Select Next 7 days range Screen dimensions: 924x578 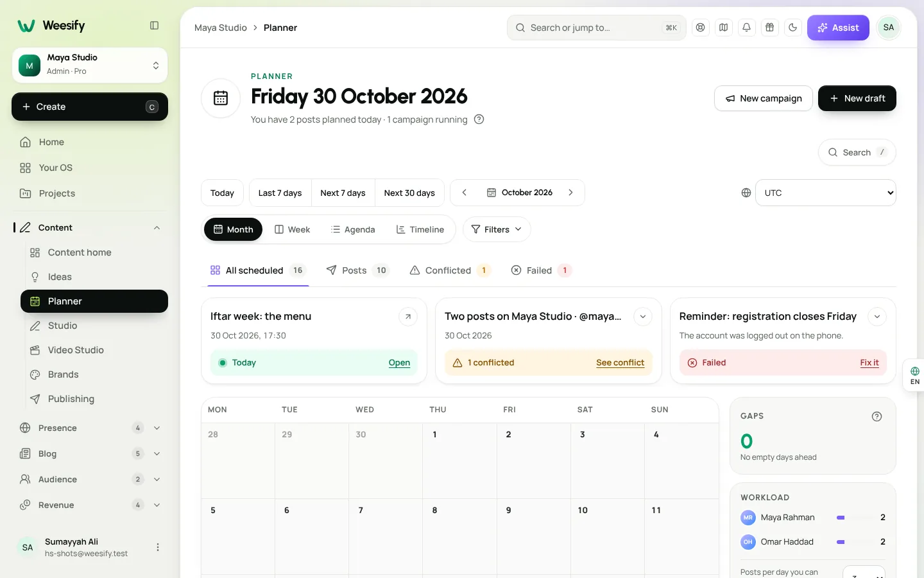[x=343, y=193]
